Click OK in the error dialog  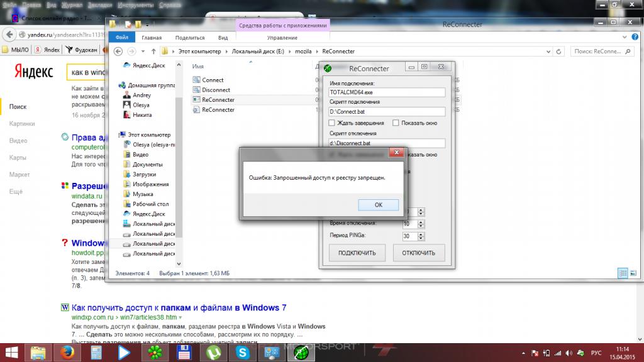(378, 205)
